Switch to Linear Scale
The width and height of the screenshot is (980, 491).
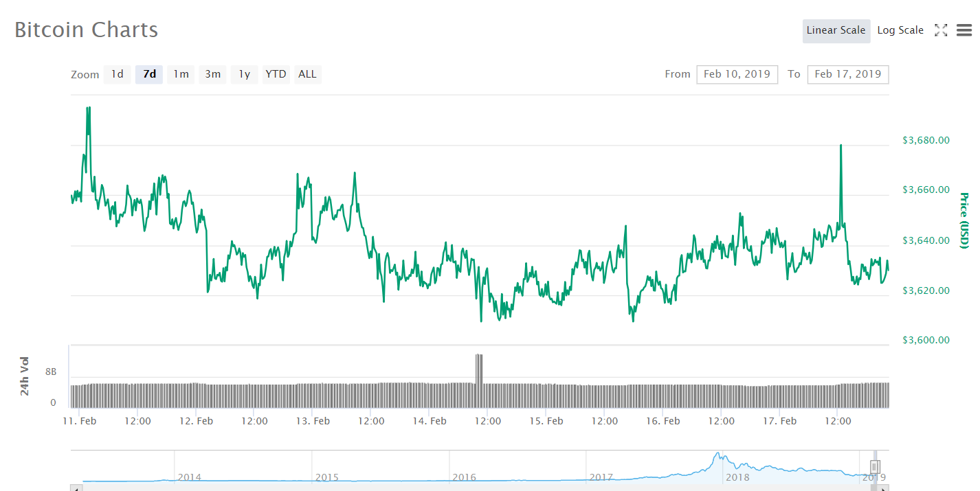pos(836,30)
